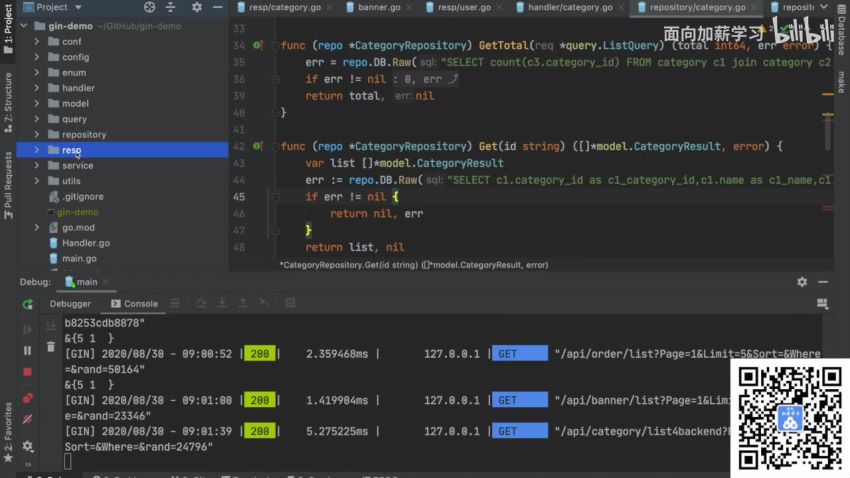Select the go.mod file

click(77, 227)
